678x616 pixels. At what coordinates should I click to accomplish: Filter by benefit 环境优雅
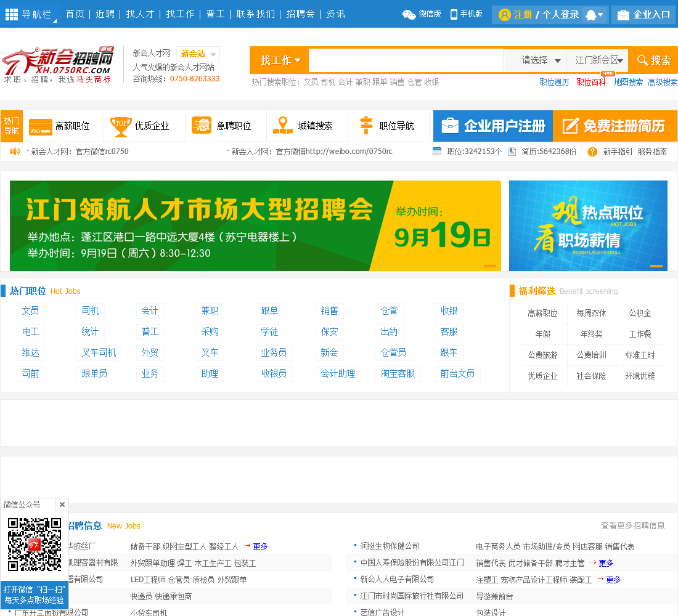[640, 376]
